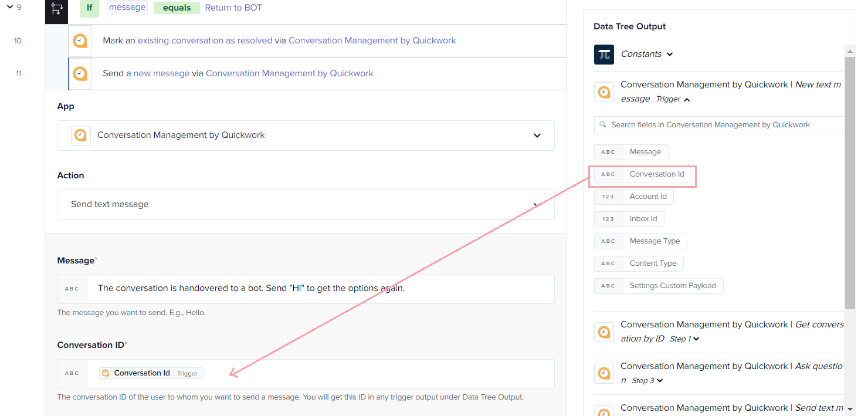Click the Conversation Id Trigger pill in field

pos(151,373)
